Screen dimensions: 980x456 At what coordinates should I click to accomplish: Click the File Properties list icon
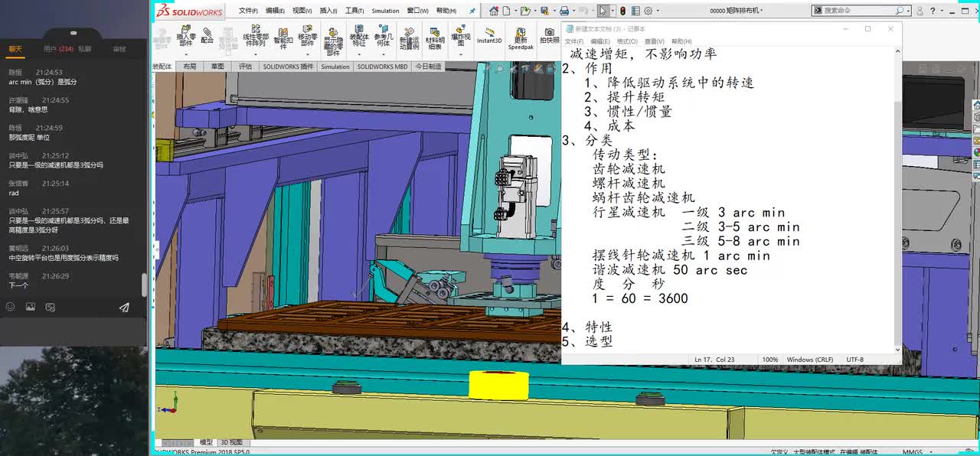635,11
